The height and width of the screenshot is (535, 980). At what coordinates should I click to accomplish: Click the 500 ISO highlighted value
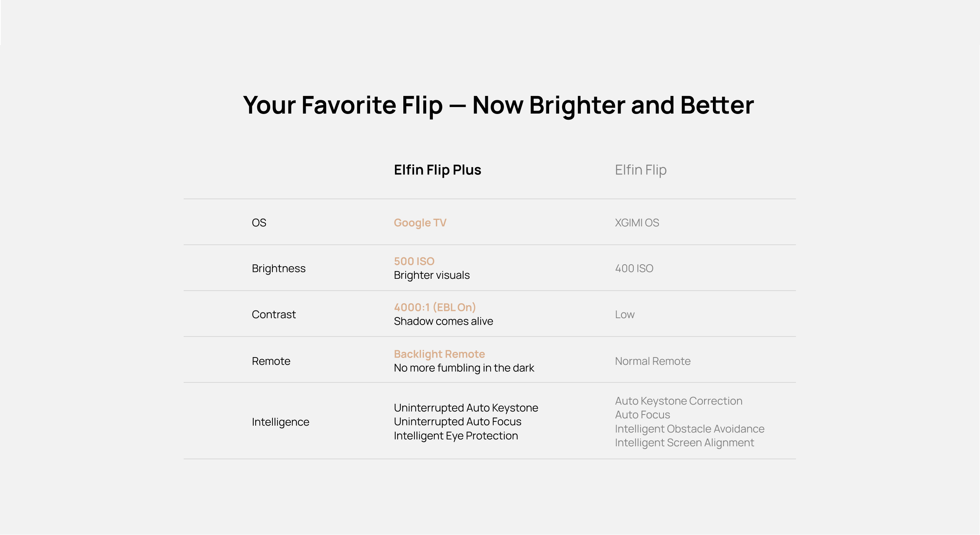414,261
